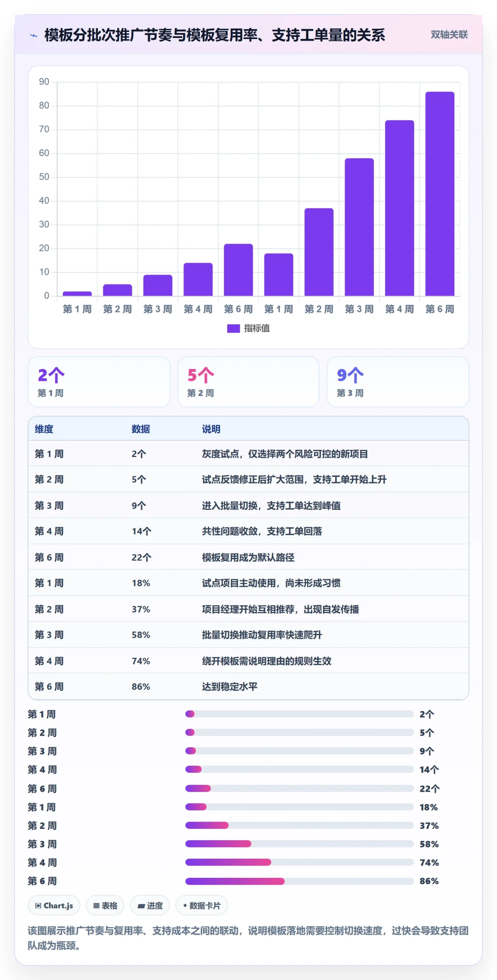Open the 5个 第 2 周 data card
Screen dimensions: 497x980
pos(248,382)
